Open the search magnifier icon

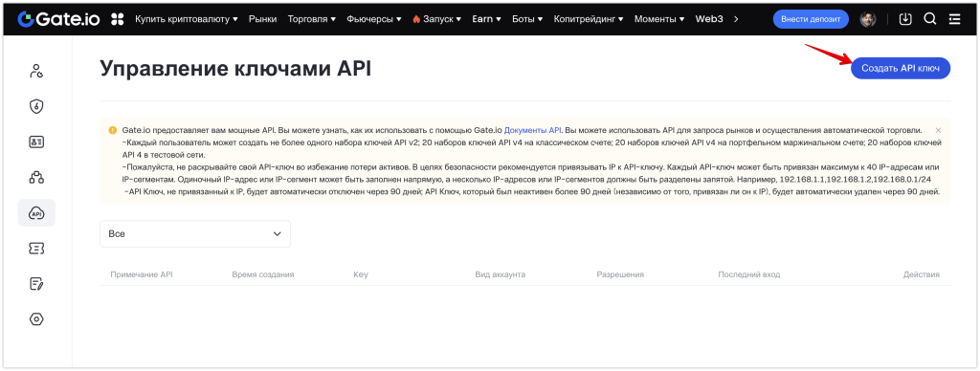pos(930,19)
